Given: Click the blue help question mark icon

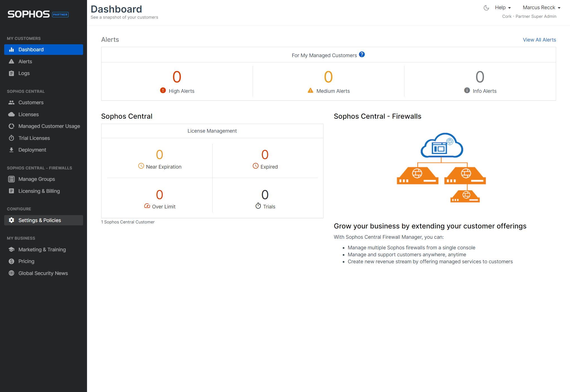Looking at the screenshot, I should pos(362,55).
